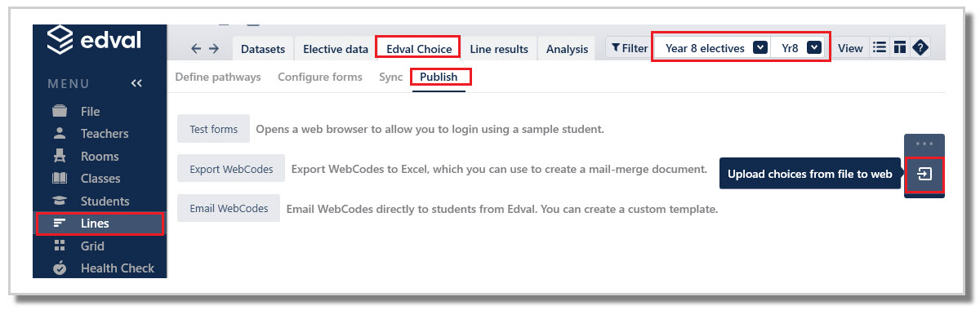The width and height of the screenshot is (980, 310).
Task: Go forward with the right arrow
Action: (x=214, y=49)
